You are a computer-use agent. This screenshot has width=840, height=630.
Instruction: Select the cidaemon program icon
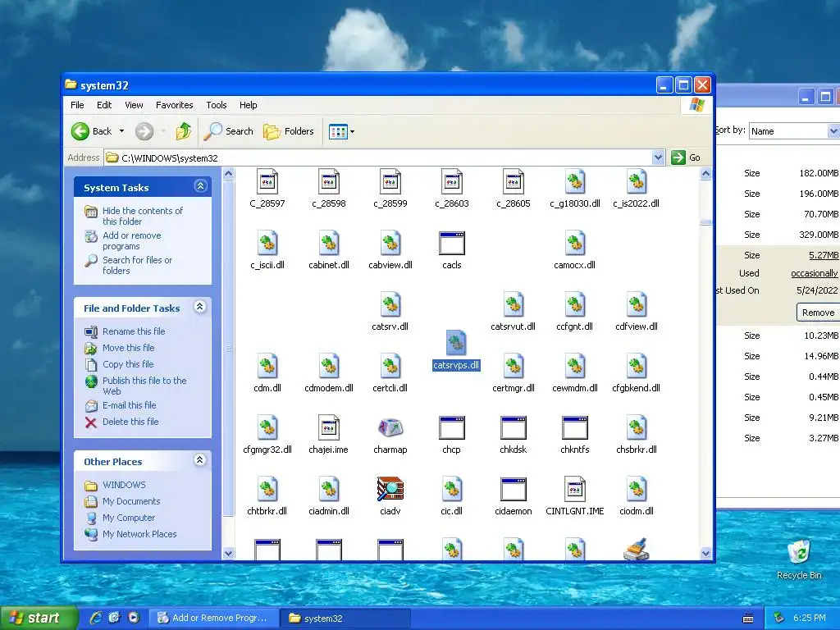513,489
